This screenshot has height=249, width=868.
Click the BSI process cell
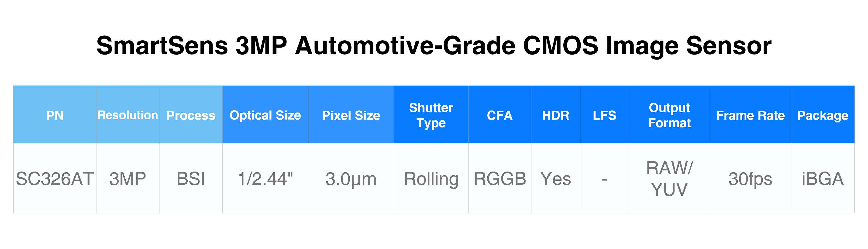click(191, 178)
